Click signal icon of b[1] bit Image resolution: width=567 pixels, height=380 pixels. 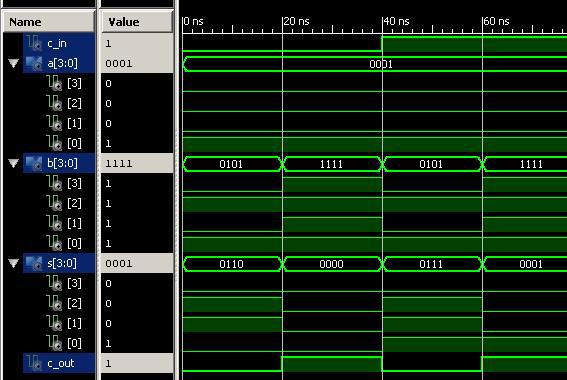point(55,223)
